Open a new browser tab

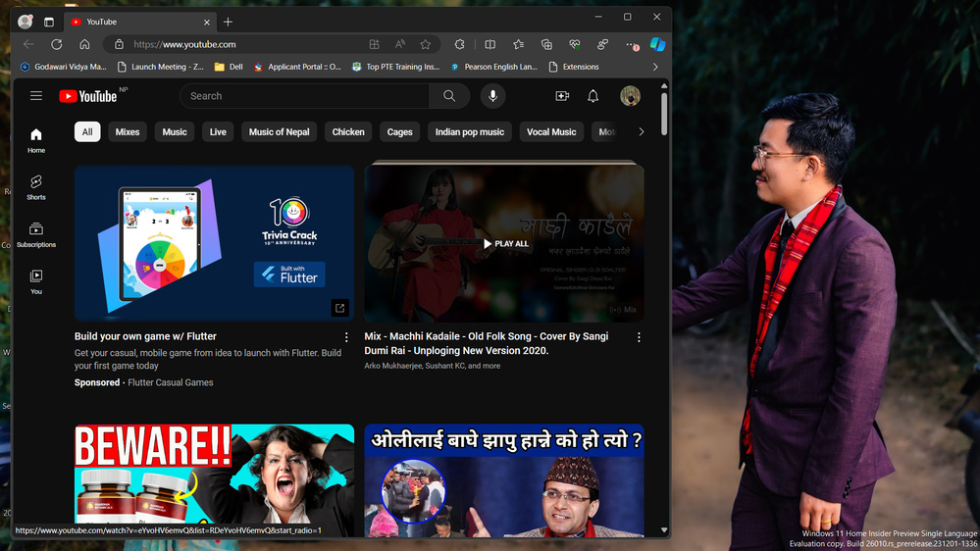229,22
